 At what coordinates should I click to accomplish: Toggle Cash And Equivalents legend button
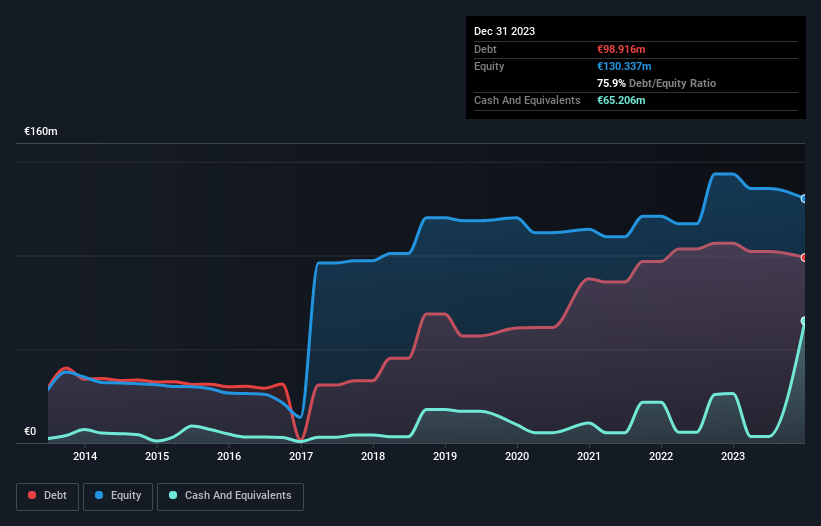coord(230,496)
